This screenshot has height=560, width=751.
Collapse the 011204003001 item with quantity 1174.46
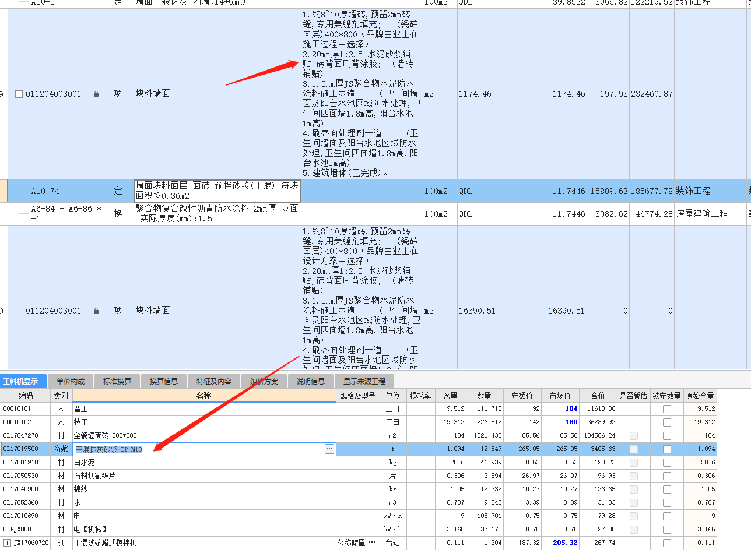19,94
